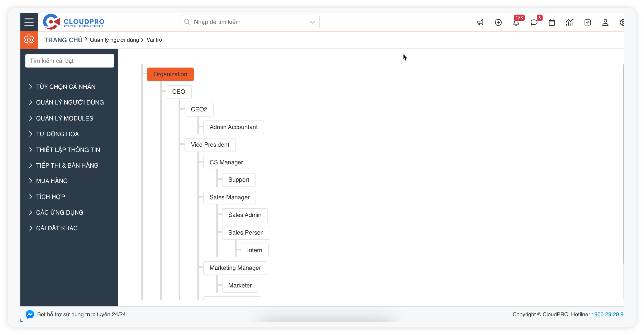
Task: Open the notifications bell
Action: click(x=516, y=22)
